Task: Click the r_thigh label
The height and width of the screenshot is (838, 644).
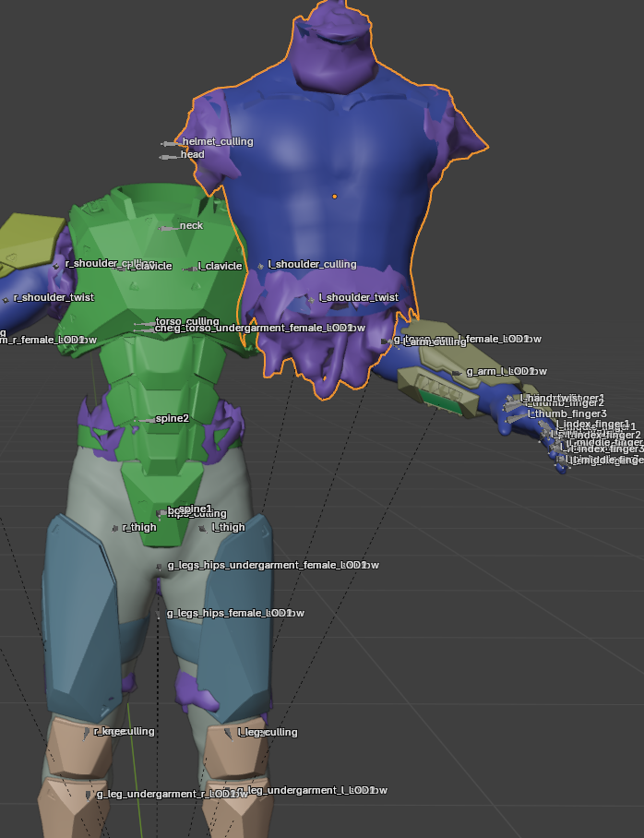Action: 139,527
